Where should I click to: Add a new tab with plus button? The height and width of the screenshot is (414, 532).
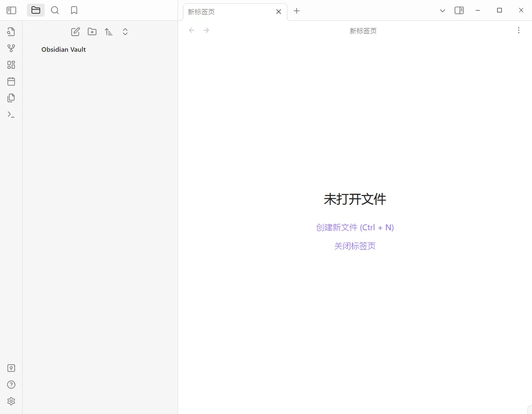(x=296, y=11)
